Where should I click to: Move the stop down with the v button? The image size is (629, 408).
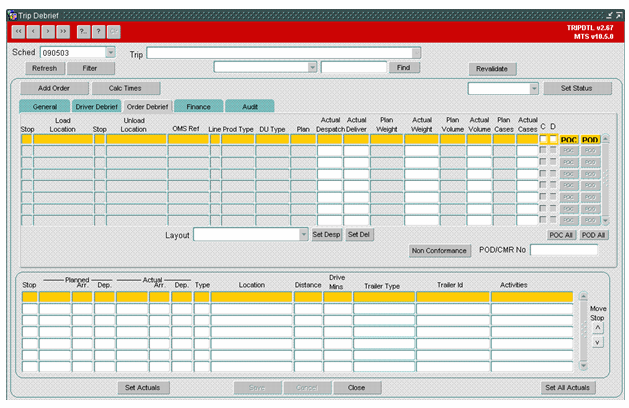598,342
